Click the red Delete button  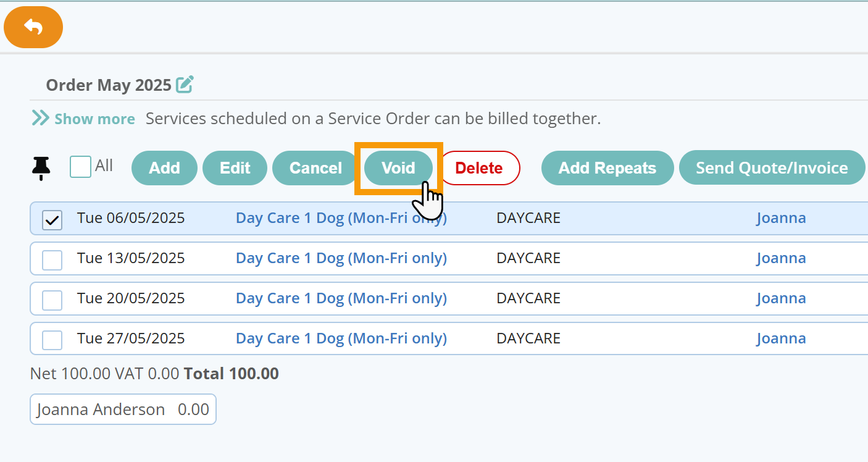pos(479,168)
